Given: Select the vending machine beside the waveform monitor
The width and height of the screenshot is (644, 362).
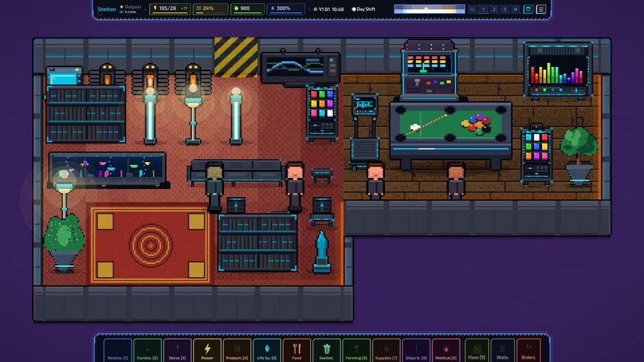Looking at the screenshot, I should [x=322, y=113].
